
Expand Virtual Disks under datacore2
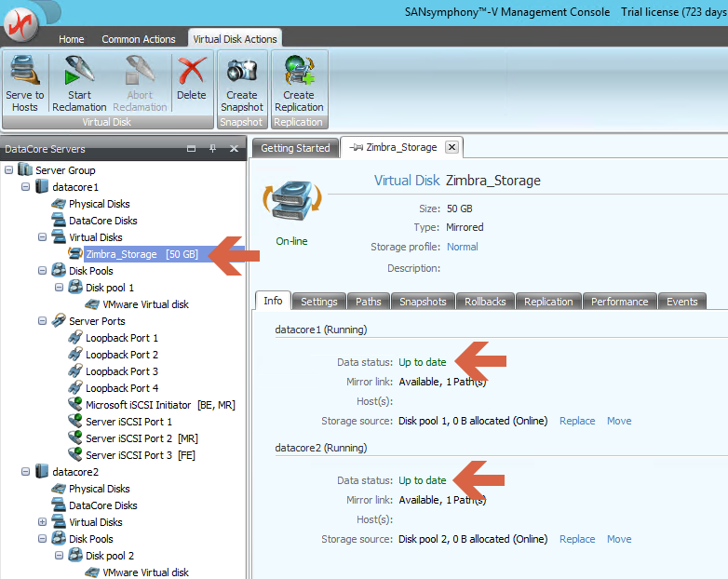(42, 521)
